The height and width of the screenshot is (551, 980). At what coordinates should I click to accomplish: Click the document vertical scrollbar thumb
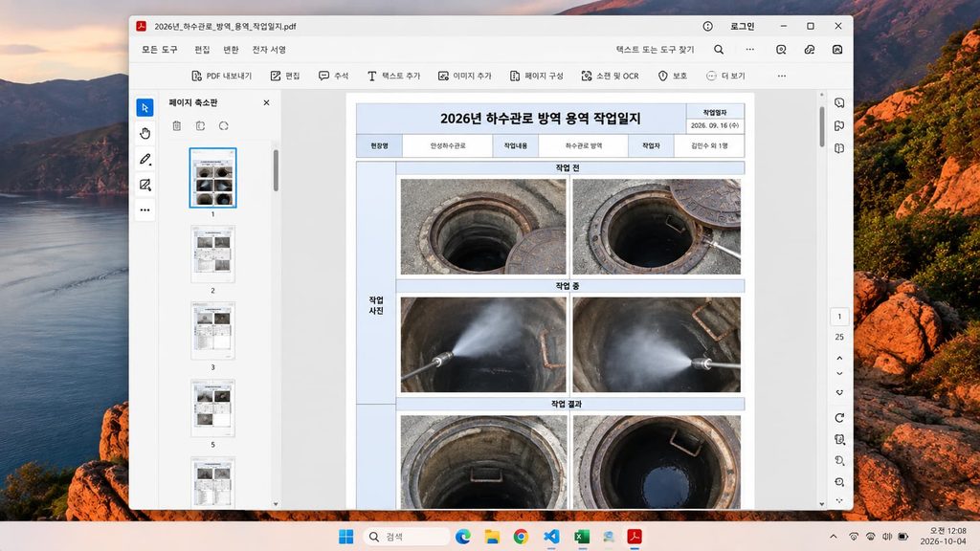click(821, 127)
